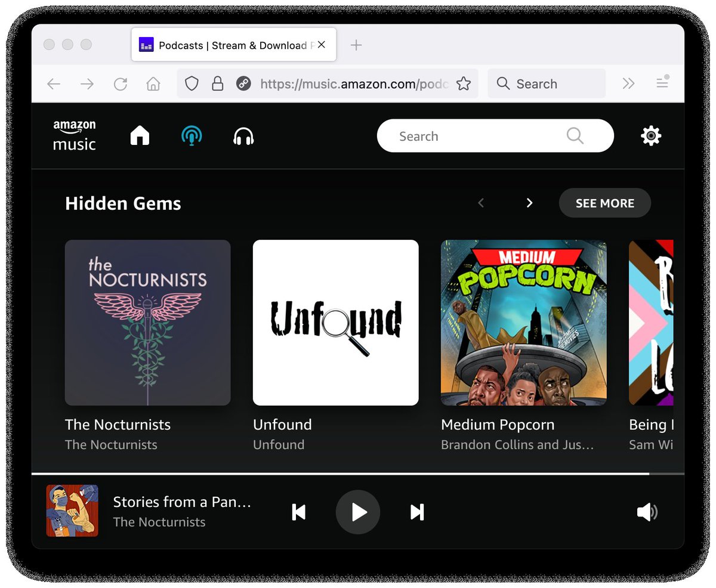Screen dimensions: 716x588
Task: Click SEE MORE for Hidden Gems
Action: [x=605, y=203]
